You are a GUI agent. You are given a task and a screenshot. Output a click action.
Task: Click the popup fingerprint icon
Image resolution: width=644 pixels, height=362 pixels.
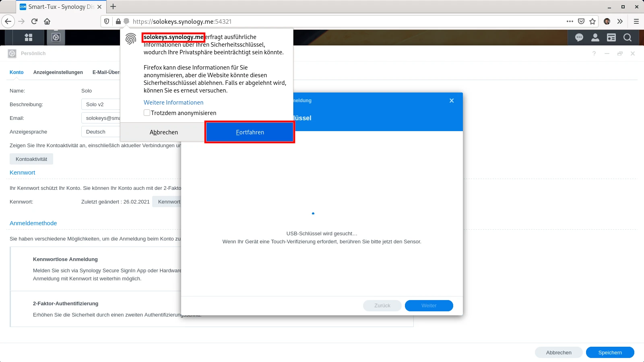point(131,39)
